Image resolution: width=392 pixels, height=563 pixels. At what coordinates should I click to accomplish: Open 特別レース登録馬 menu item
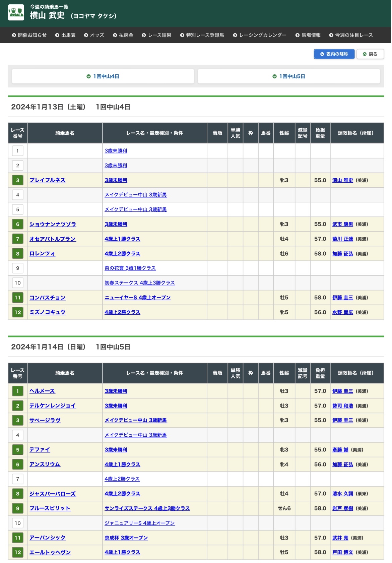(202, 35)
